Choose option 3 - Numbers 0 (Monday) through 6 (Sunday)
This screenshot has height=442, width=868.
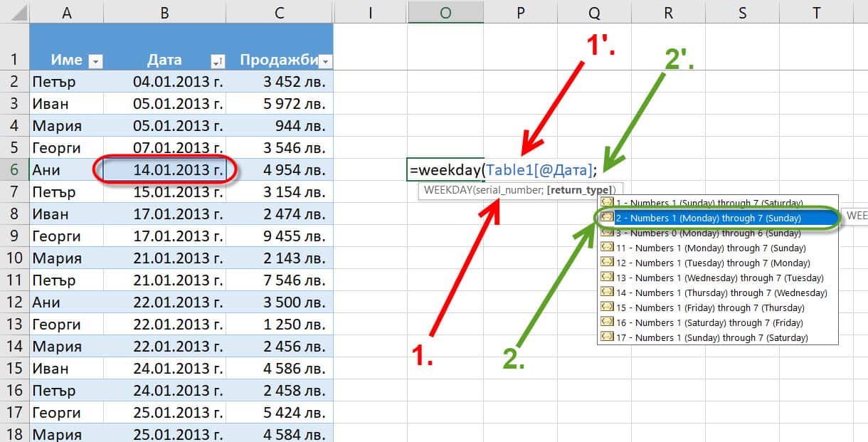[717, 233]
